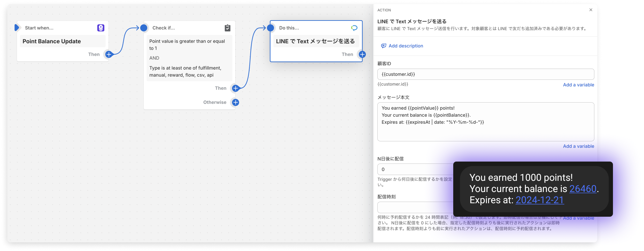
Task: Click Check if... card header
Action: pyautogui.click(x=164, y=28)
